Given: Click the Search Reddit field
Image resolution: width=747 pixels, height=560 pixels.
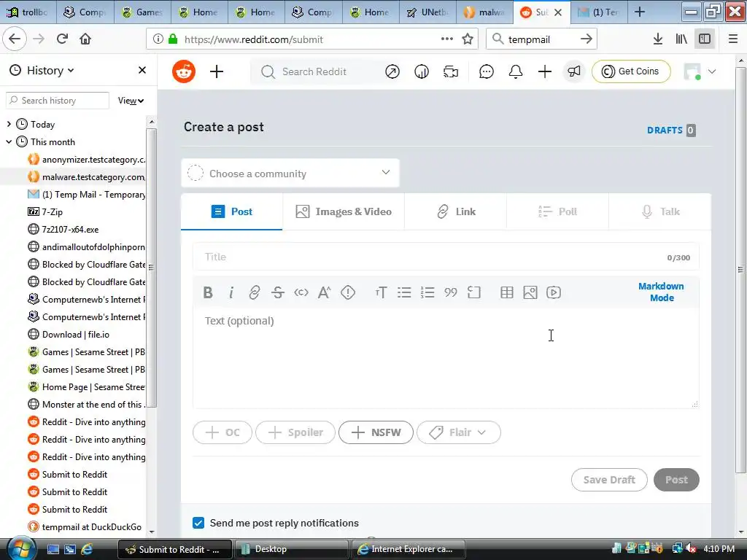Looking at the screenshot, I should point(314,71).
